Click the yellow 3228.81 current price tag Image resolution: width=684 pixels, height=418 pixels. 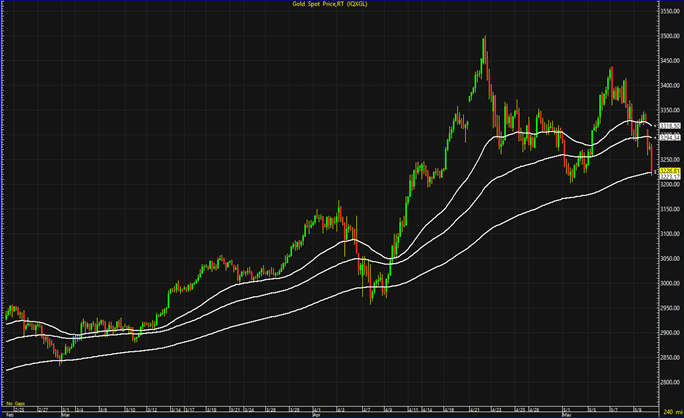[668, 170]
